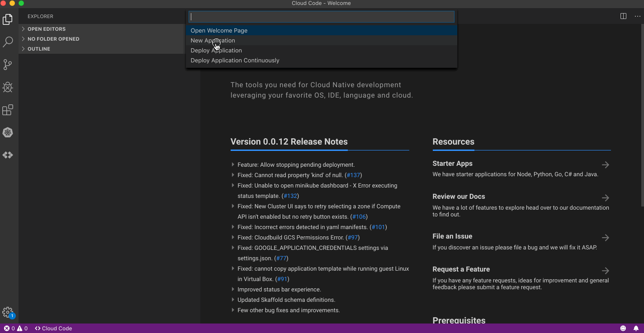Open the Manage gear icon
644x333 pixels.
(x=8, y=312)
